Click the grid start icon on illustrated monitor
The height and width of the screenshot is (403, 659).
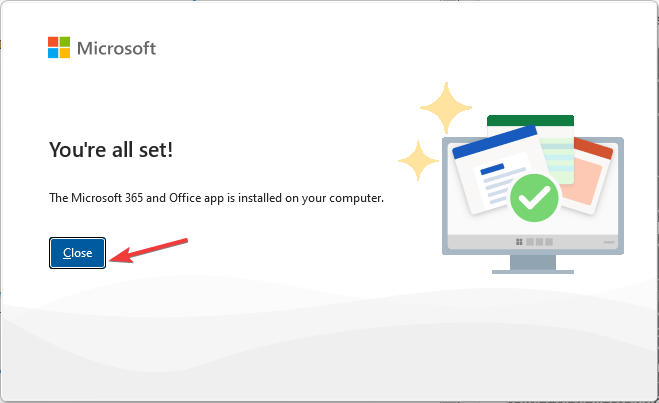click(x=519, y=242)
